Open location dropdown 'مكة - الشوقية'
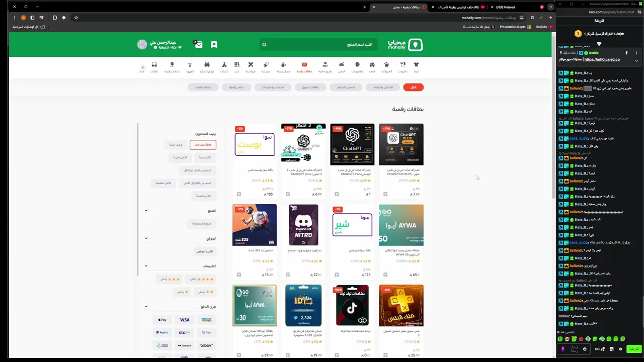Screen dimensions: 644x362 [169, 47]
